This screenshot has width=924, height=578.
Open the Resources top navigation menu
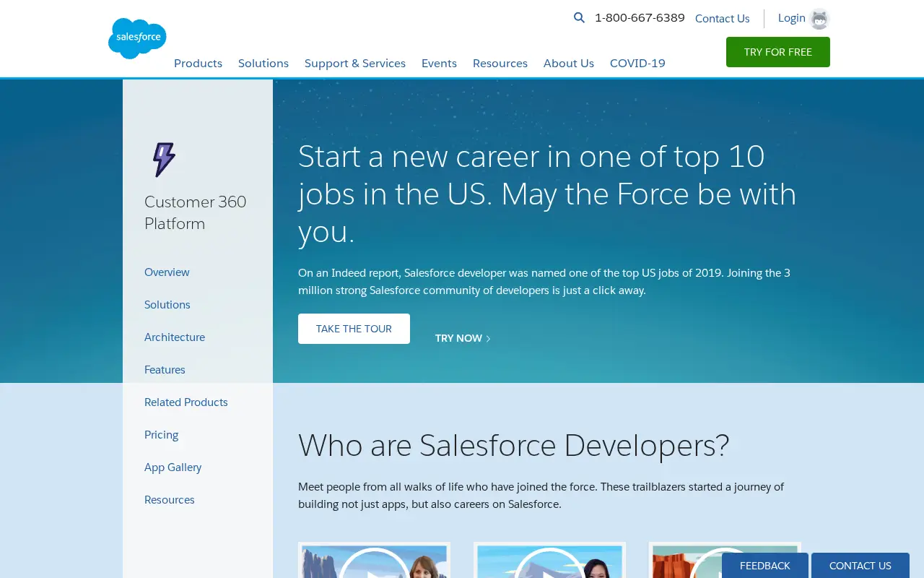[500, 64]
